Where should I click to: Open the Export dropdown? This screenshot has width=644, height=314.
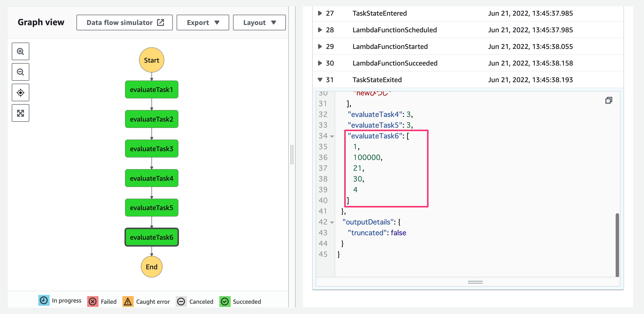pos(203,22)
